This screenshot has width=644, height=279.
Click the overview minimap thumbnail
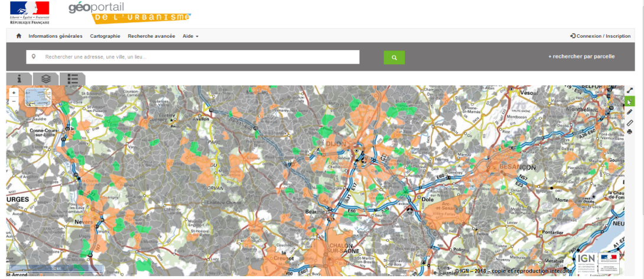point(38,97)
